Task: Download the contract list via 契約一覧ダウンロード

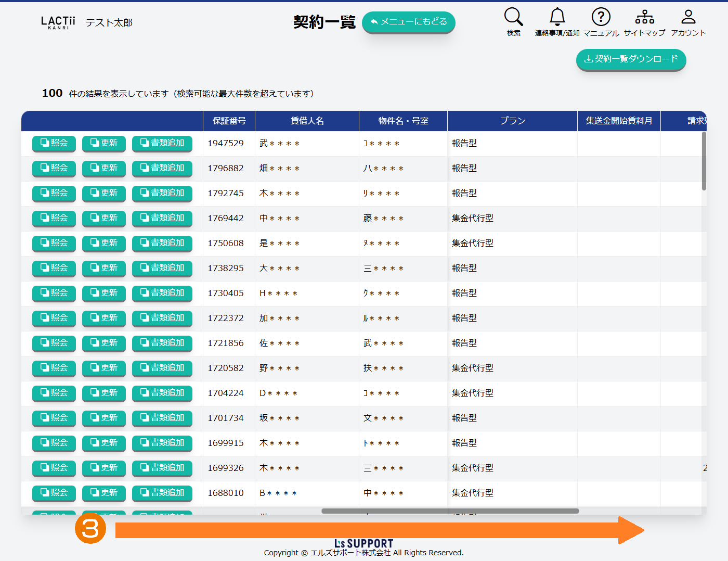Action: (631, 59)
